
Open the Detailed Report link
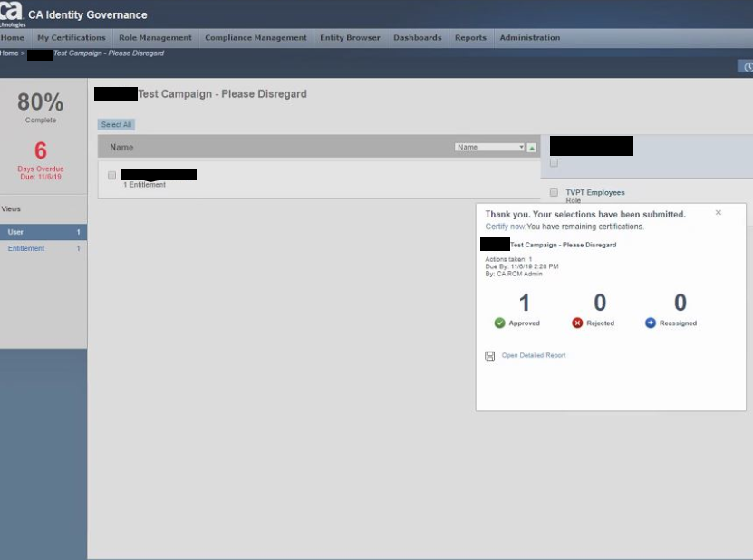534,356
